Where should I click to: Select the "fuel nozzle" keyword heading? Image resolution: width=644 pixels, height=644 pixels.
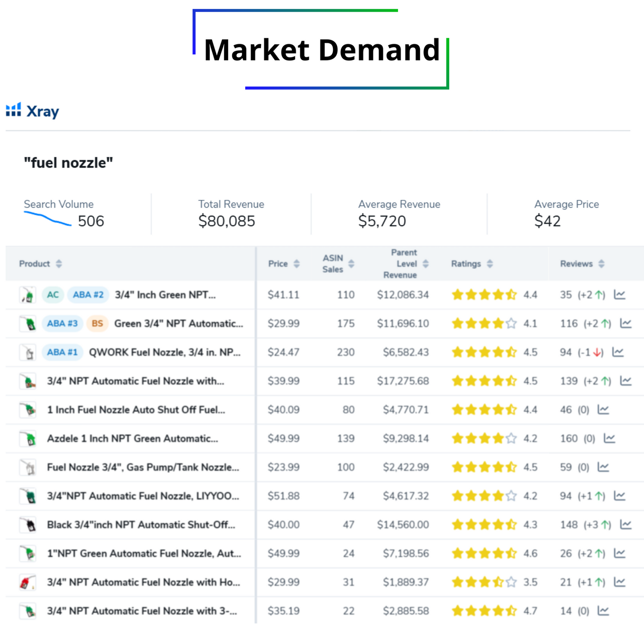tap(68, 163)
